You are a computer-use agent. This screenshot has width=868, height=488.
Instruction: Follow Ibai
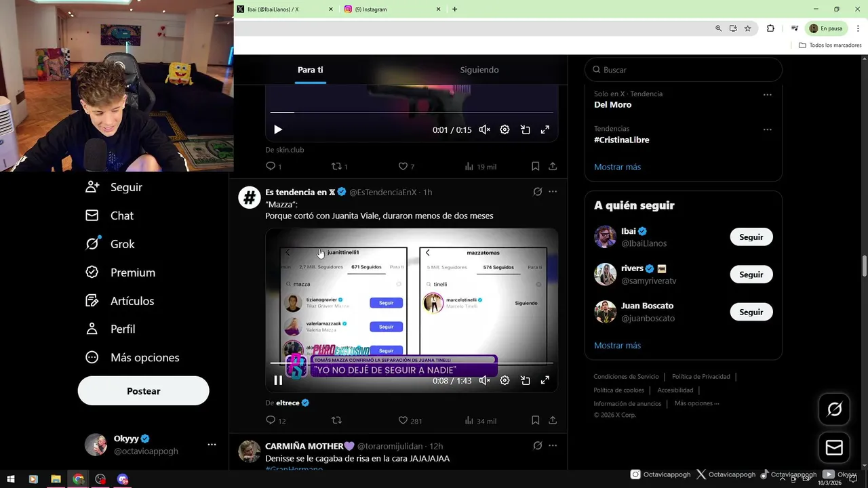coord(751,237)
